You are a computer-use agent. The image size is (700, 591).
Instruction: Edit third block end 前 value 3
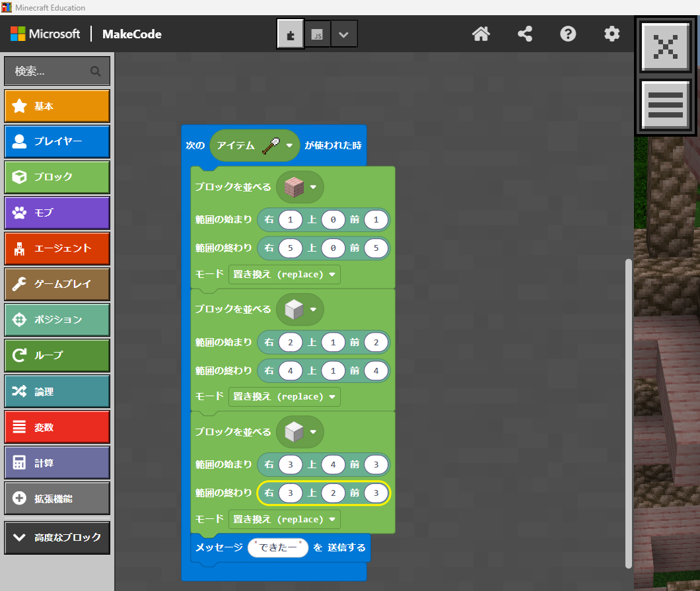376,493
